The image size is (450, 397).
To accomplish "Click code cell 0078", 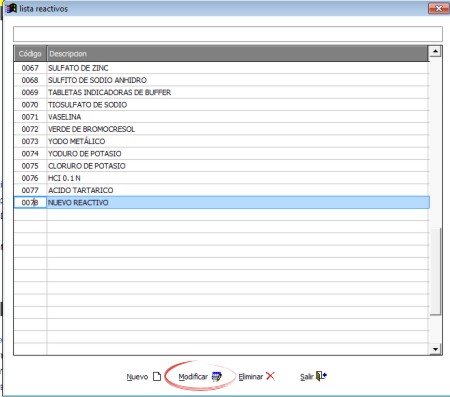I will 30,203.
